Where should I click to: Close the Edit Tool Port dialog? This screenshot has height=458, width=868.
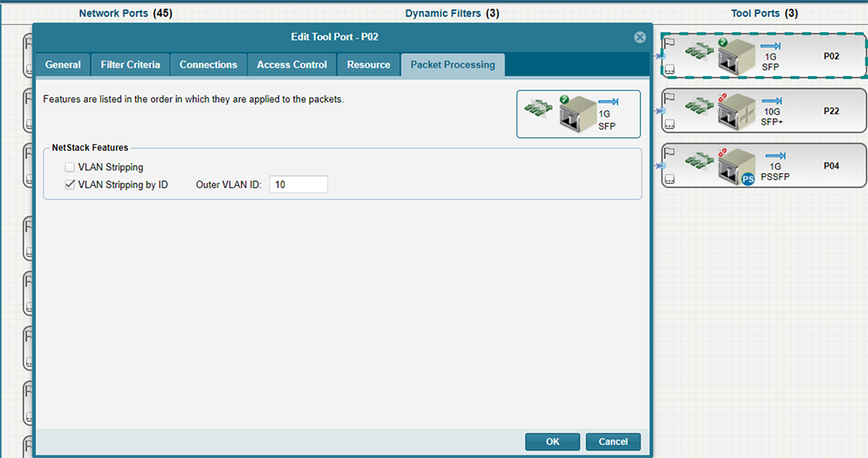[x=640, y=38]
